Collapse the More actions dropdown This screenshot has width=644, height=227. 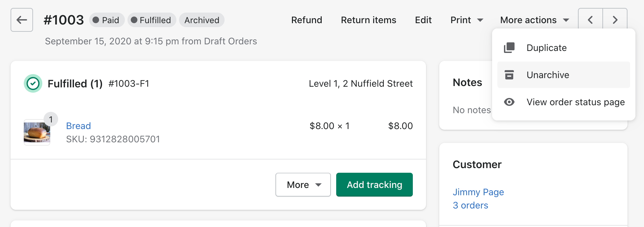[534, 20]
